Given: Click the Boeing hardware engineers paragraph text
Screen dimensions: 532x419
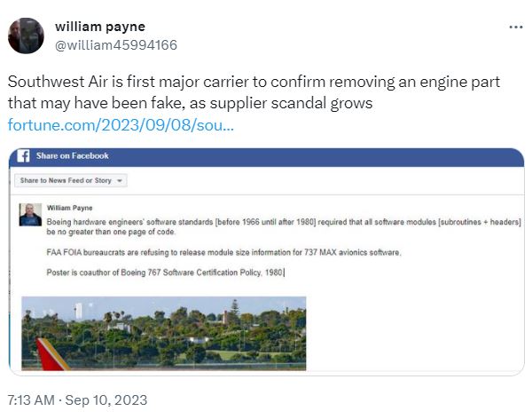Looking at the screenshot, I should point(284,226).
